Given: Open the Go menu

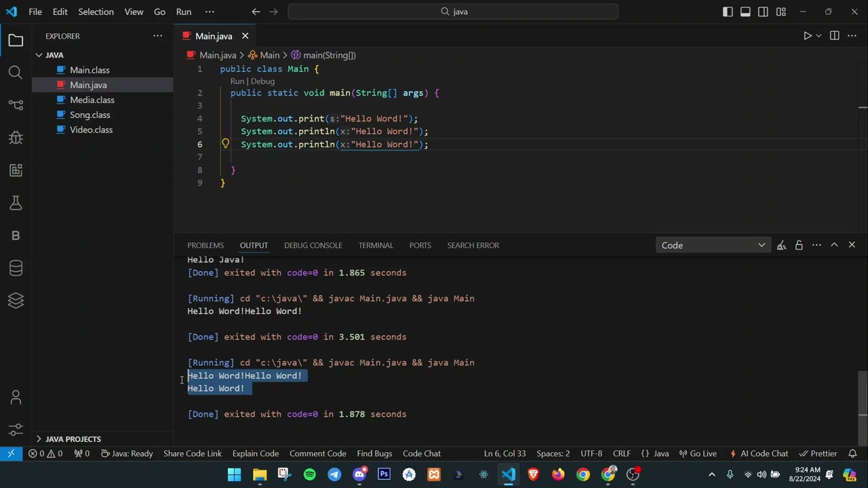Looking at the screenshot, I should pos(159,12).
